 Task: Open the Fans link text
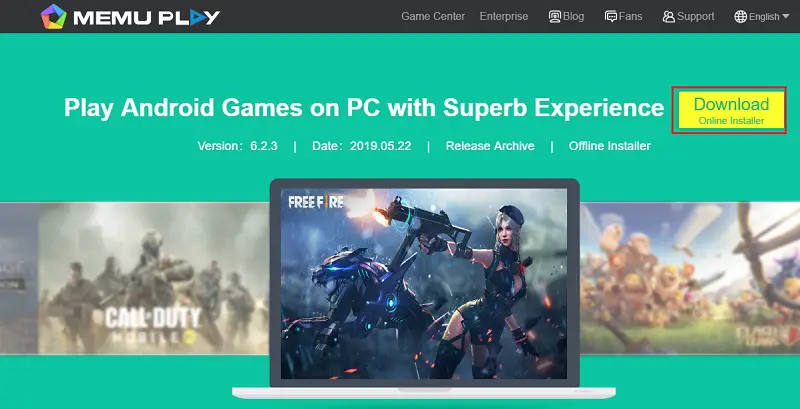(631, 16)
